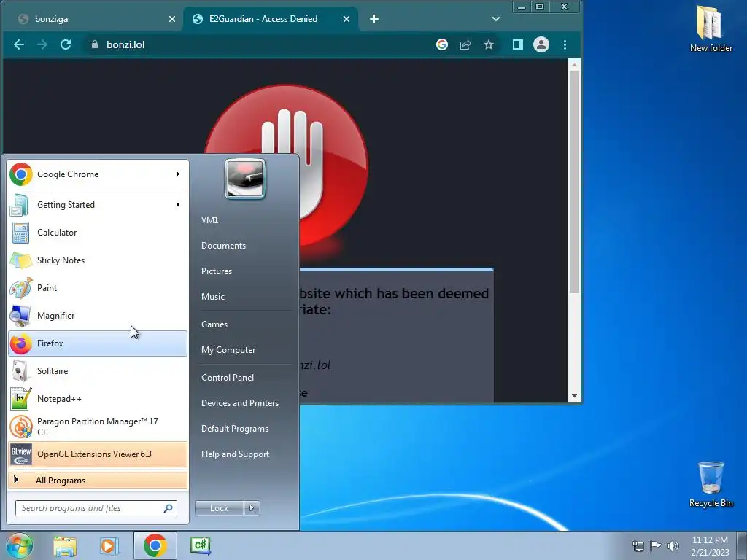The width and height of the screenshot is (747, 560).
Task: Launch Sticky Notes icon
Action: point(21,260)
